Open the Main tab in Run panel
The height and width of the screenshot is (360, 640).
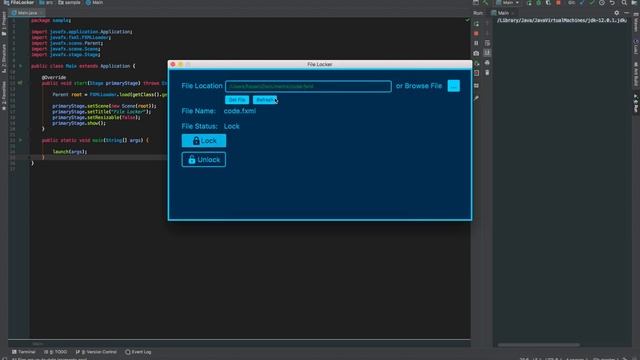(503, 13)
